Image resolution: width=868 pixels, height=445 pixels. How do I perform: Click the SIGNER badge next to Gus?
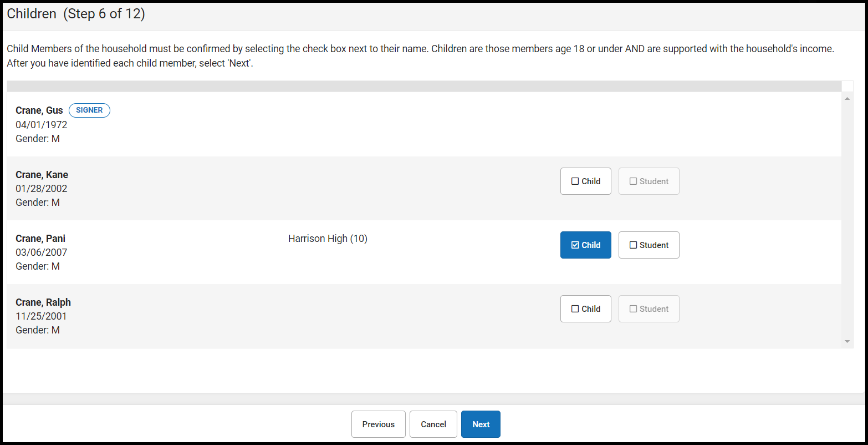pyautogui.click(x=89, y=110)
